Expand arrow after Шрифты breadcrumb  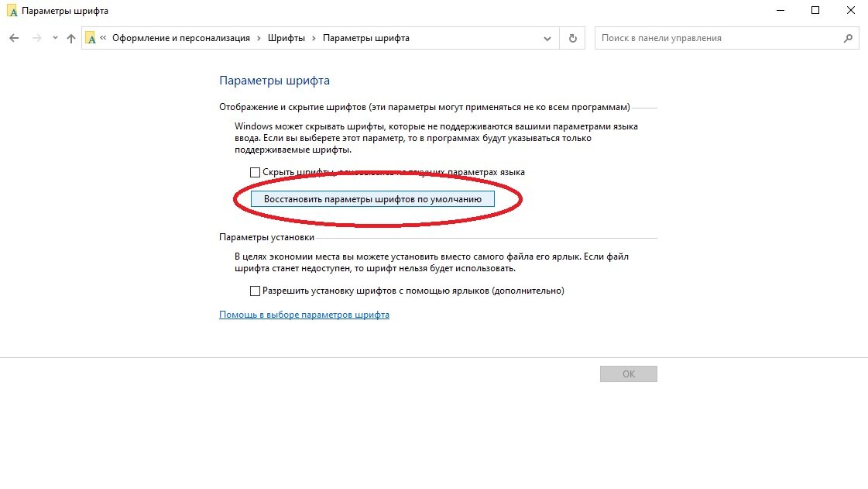click(x=314, y=38)
